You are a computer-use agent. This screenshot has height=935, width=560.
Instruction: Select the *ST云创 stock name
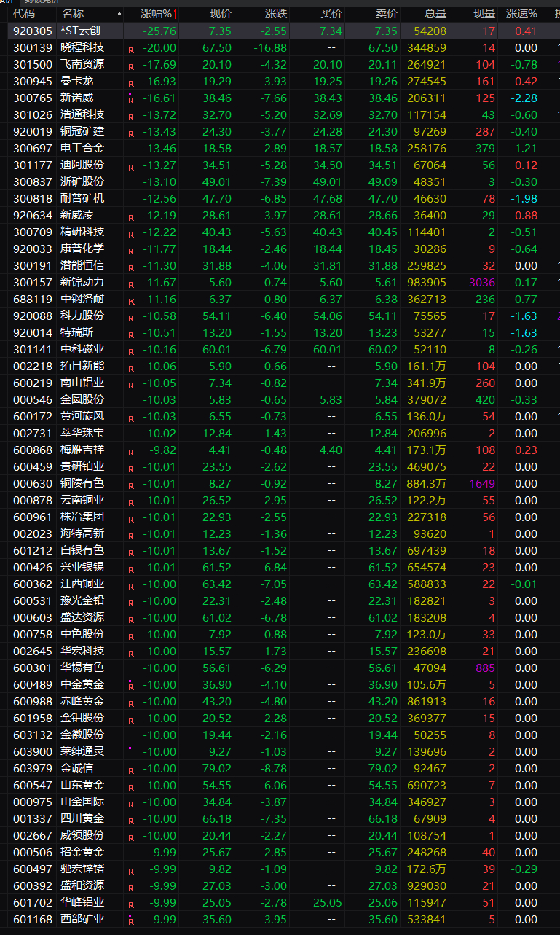[80, 31]
